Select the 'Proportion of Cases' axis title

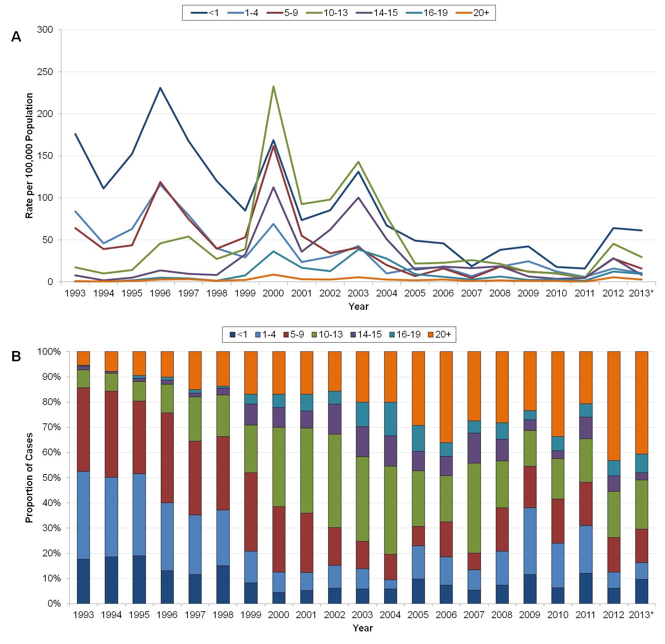tap(29, 477)
